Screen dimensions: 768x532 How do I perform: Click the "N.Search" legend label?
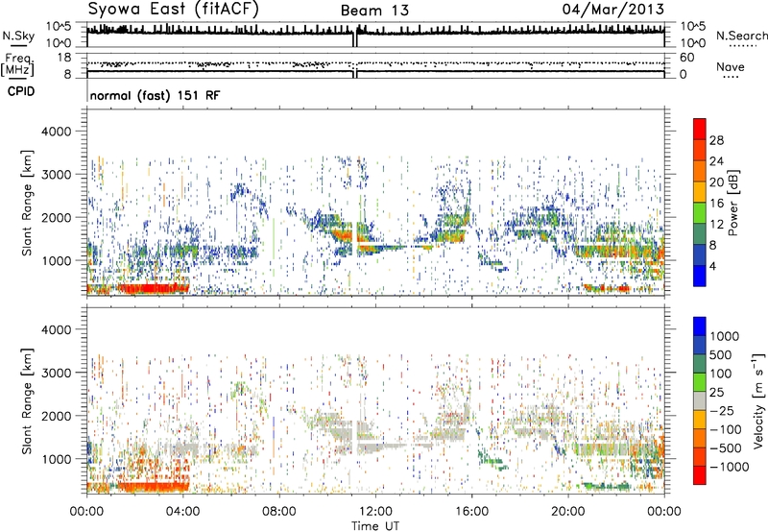coord(741,36)
